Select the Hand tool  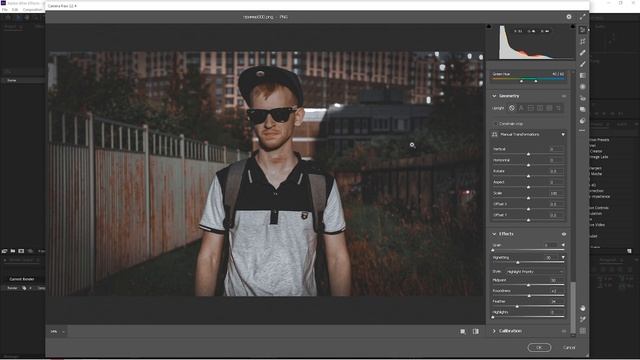coord(582,308)
